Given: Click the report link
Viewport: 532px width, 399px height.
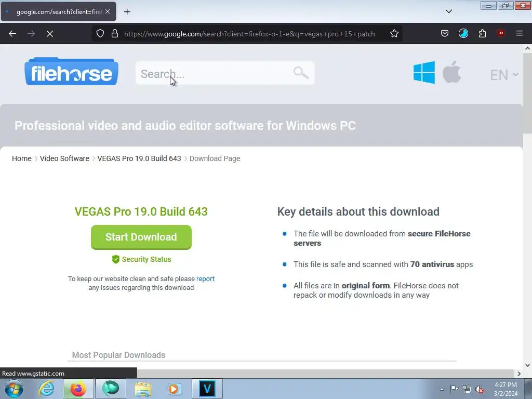Looking at the screenshot, I should coord(205,278).
